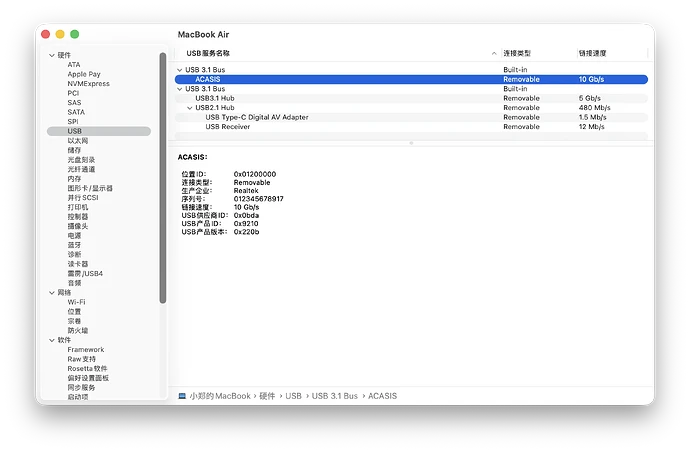Viewport: 690px width, 451px height.
Task: Select 宗卷 under 网络
Action: click(x=74, y=321)
